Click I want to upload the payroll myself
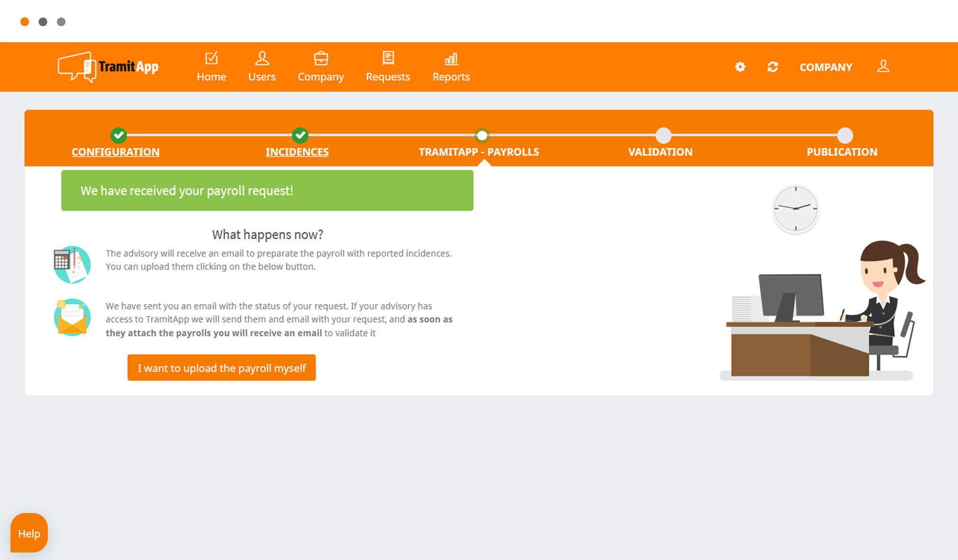This screenshot has width=958, height=560. point(222,368)
